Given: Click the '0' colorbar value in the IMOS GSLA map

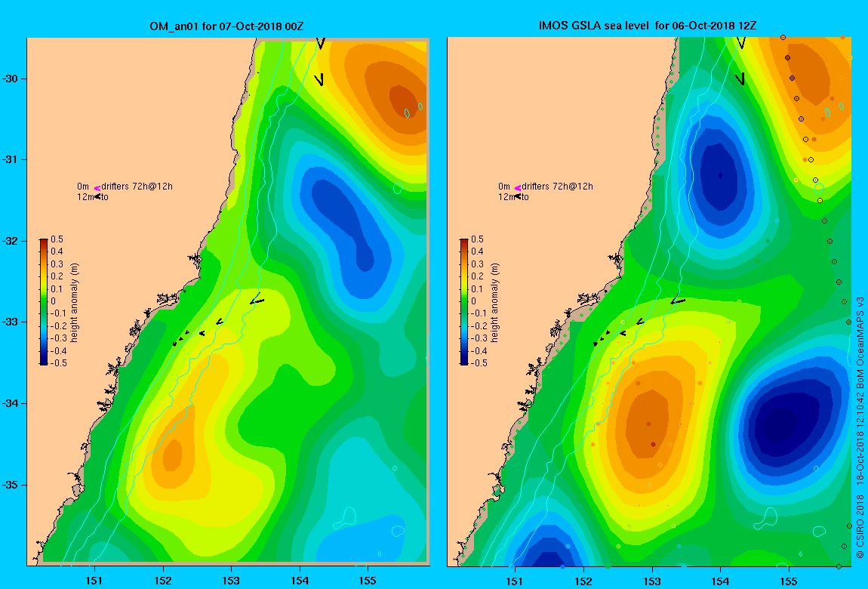Looking at the screenshot, I should point(474,301).
